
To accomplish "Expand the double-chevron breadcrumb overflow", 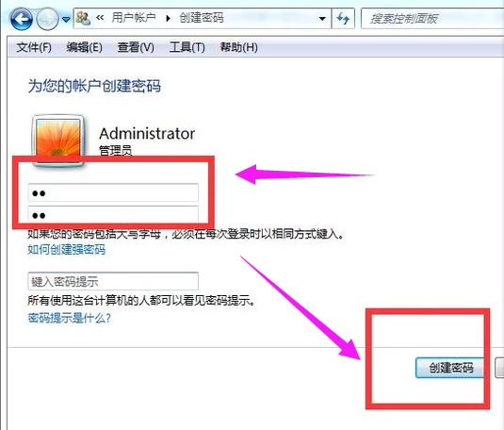I will point(100,18).
